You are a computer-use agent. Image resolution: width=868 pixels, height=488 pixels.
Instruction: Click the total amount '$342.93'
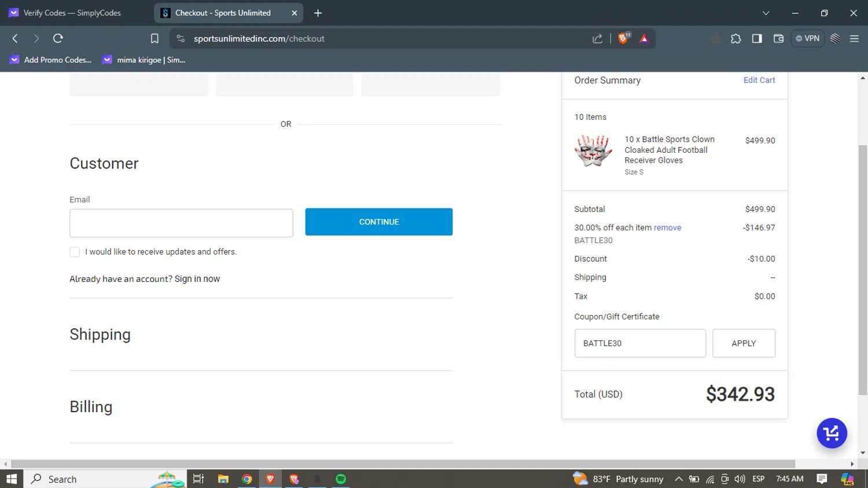740,394
